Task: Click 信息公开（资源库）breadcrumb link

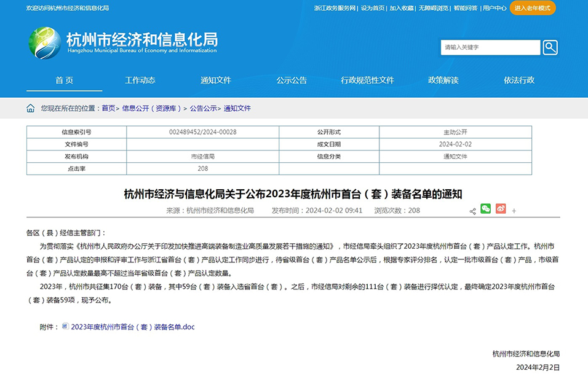Action: 152,108
